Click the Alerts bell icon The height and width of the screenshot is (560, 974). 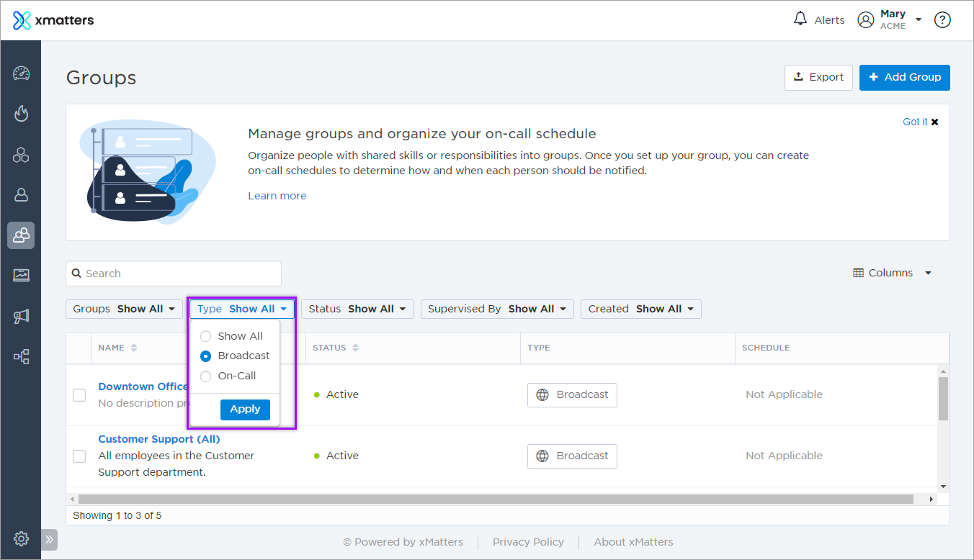tap(800, 19)
